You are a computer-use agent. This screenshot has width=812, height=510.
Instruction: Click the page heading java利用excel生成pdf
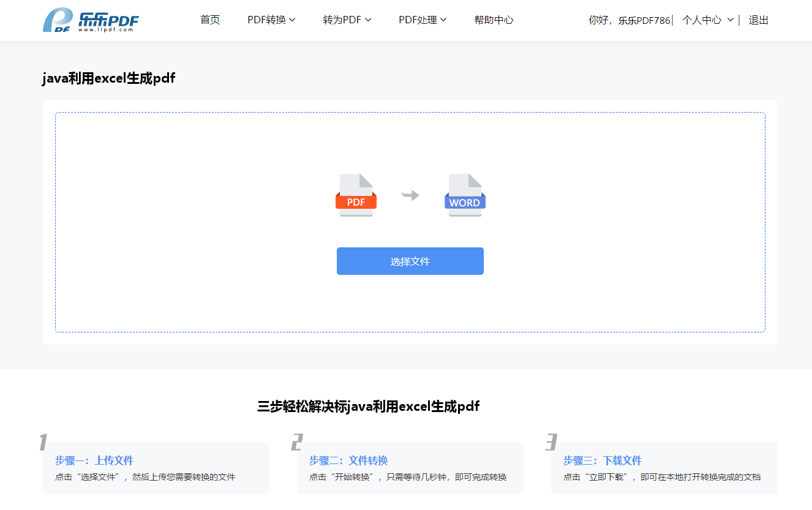pyautogui.click(x=109, y=78)
